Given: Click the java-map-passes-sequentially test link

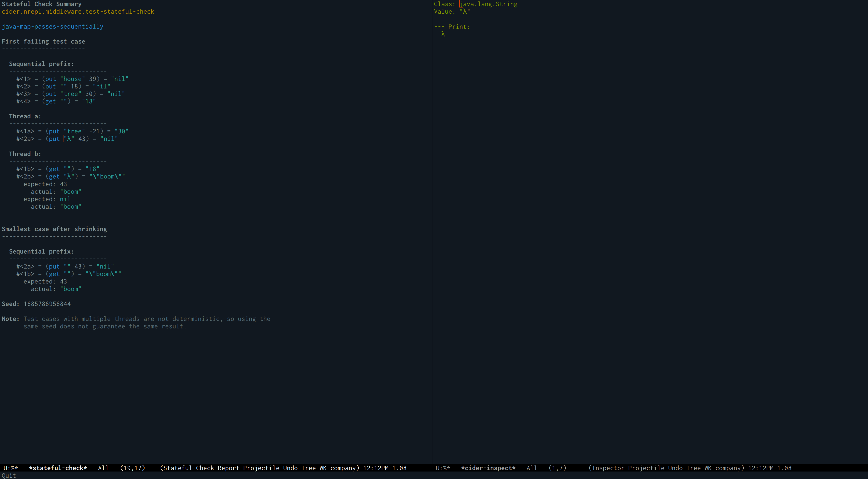Looking at the screenshot, I should [53, 27].
